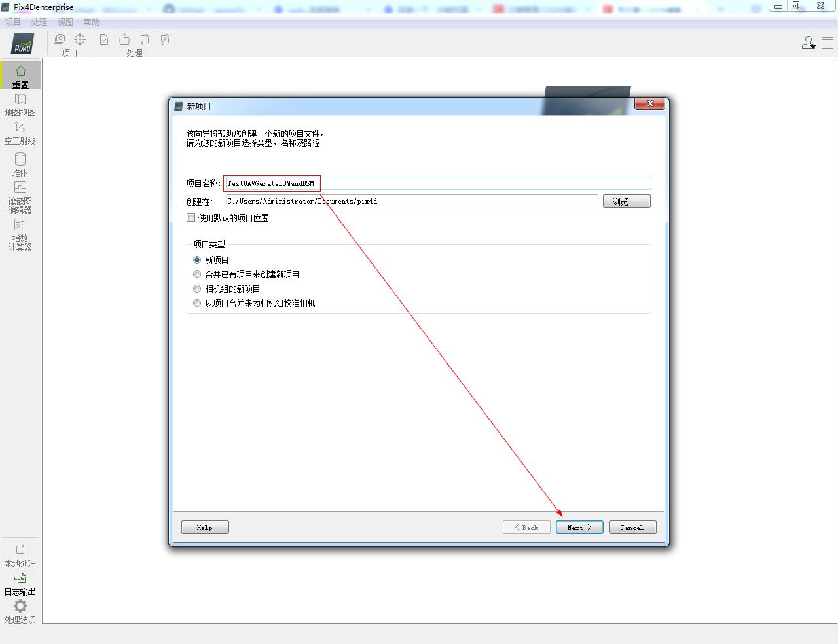Open 本地处理 local processing panel
The image size is (838, 644).
(x=20, y=556)
